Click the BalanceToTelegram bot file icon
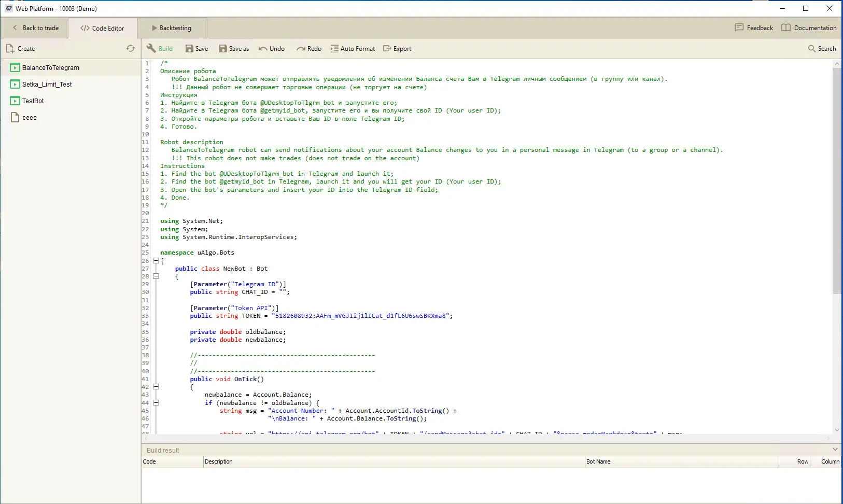843x504 pixels. click(15, 67)
